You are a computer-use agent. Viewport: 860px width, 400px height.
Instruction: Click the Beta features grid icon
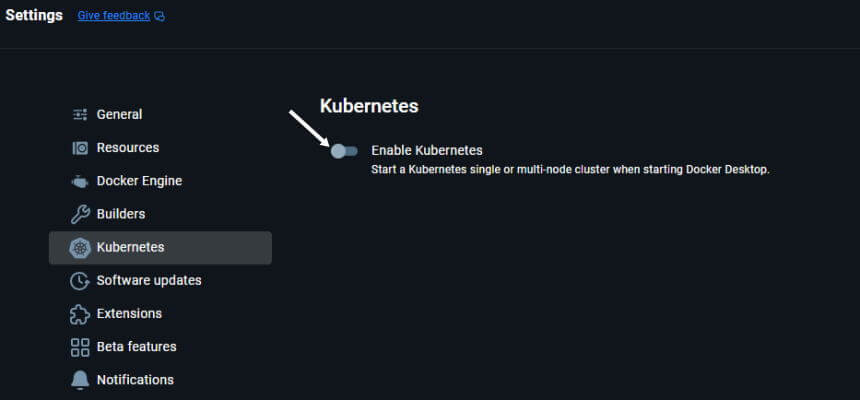click(x=80, y=347)
